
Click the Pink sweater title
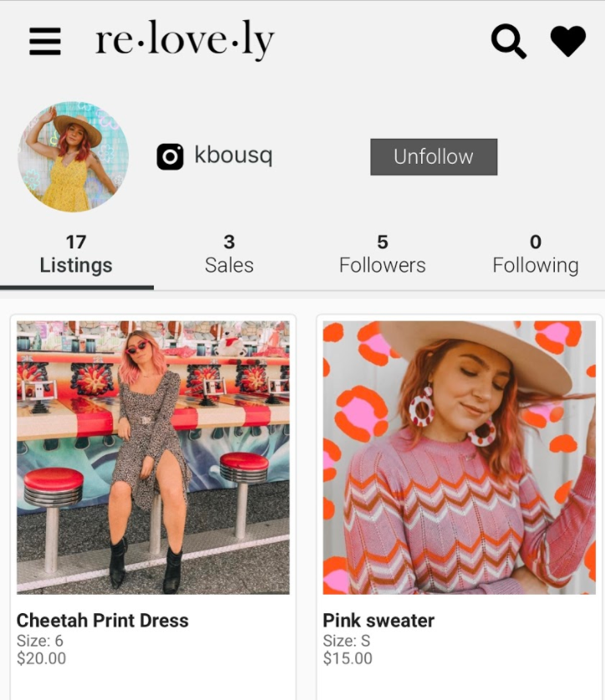click(379, 621)
